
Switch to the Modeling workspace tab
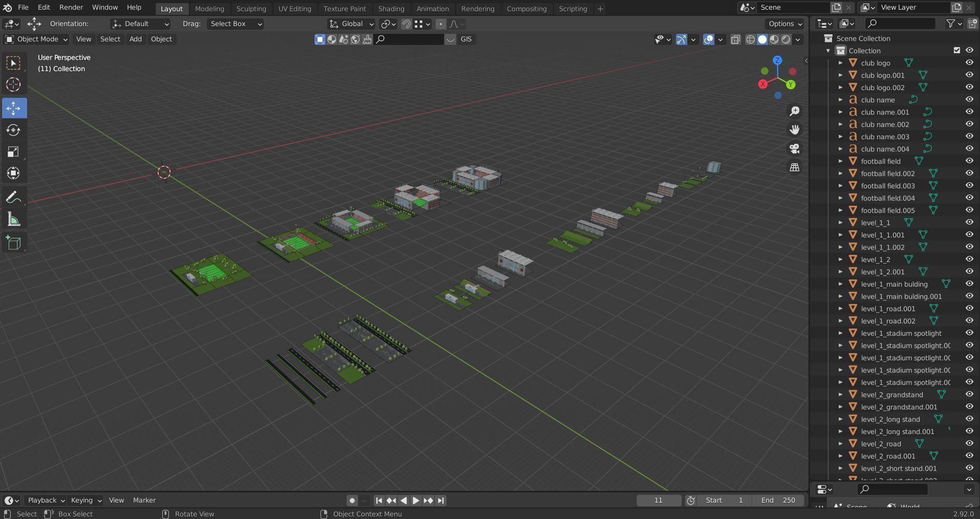pos(209,9)
